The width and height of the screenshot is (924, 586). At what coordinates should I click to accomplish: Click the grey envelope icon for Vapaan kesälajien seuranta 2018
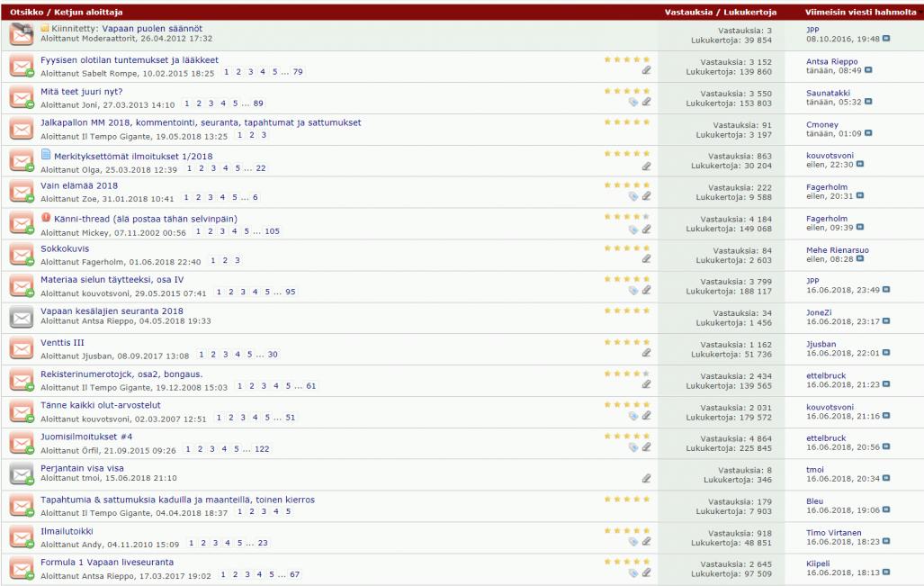[22, 317]
